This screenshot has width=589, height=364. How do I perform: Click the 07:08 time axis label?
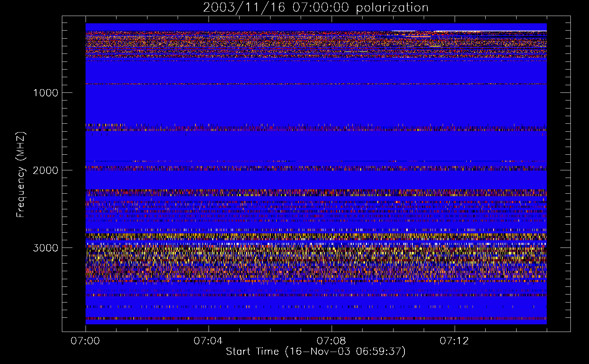click(331, 341)
